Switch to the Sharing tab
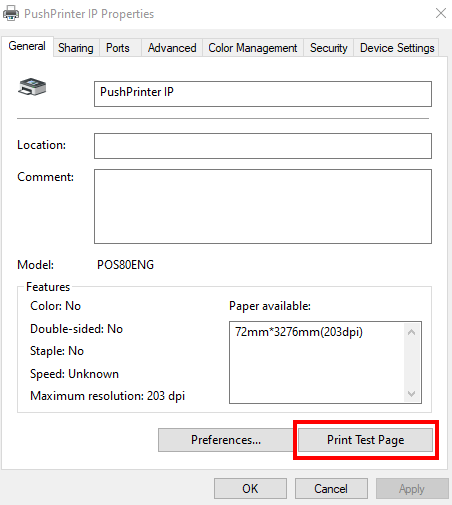The image size is (452, 505). (76, 48)
